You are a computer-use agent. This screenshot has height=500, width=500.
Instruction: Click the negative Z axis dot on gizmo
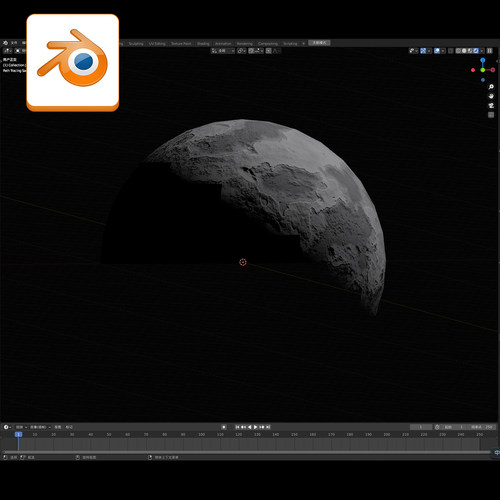[483, 80]
